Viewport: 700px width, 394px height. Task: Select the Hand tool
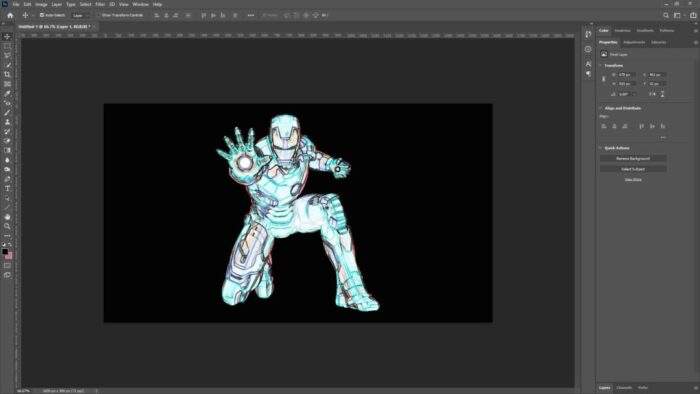[7, 217]
